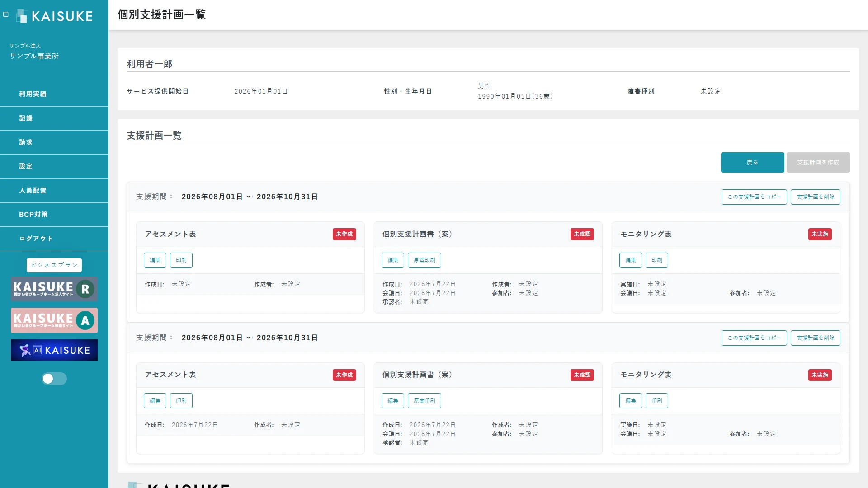Edit the first plan's アセスメント表
The width and height of the screenshot is (868, 488).
click(x=155, y=260)
